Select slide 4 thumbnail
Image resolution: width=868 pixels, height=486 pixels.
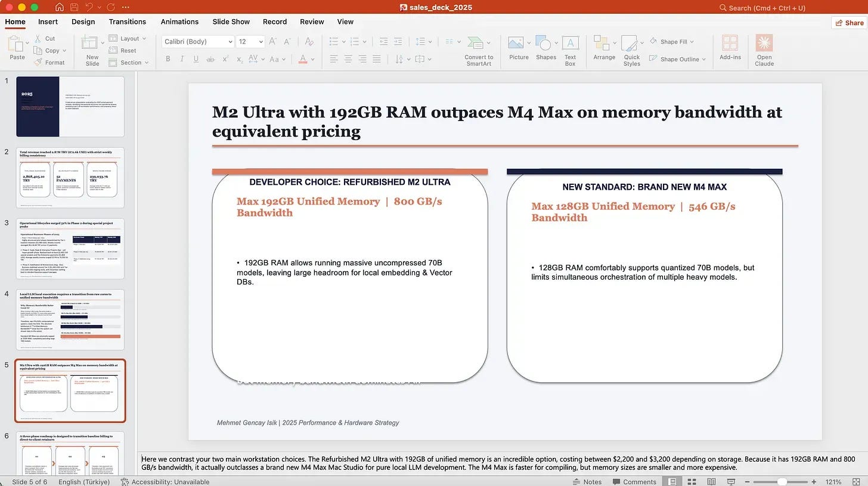(70, 320)
